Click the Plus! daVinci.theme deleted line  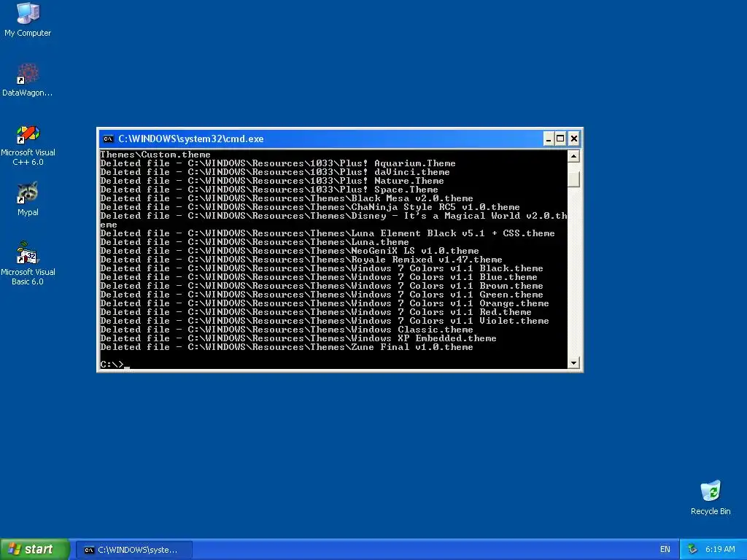(275, 172)
